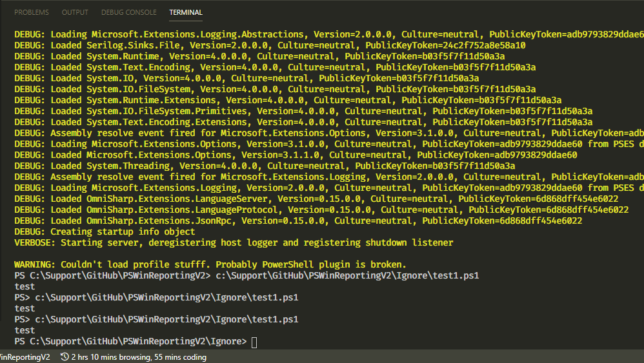Viewport: 644px width, 363px height.
Task: Click the WinReportingV2 status bar item
Action: click(25, 357)
